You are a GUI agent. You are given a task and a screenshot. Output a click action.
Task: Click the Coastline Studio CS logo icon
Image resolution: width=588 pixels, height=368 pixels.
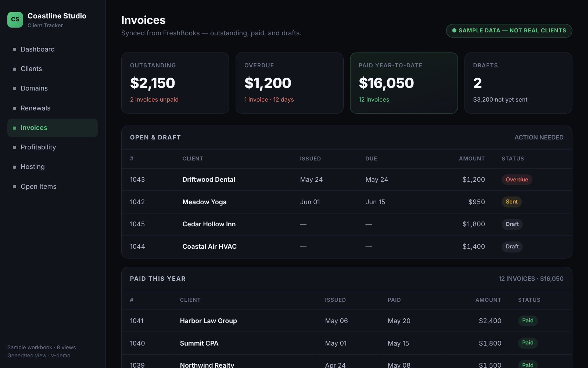[15, 20]
